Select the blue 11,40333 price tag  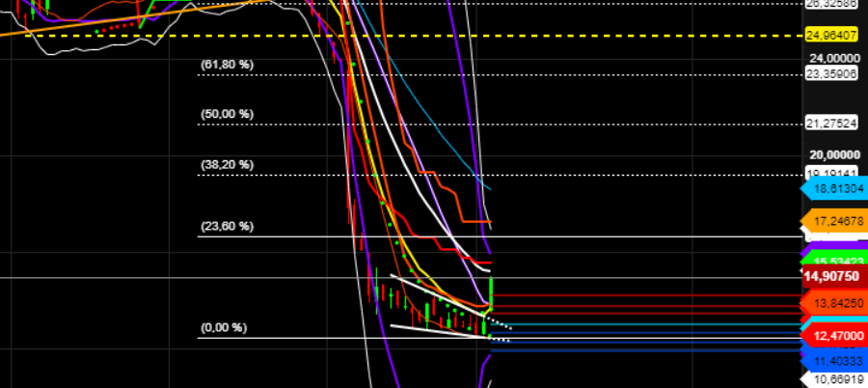[x=835, y=361]
